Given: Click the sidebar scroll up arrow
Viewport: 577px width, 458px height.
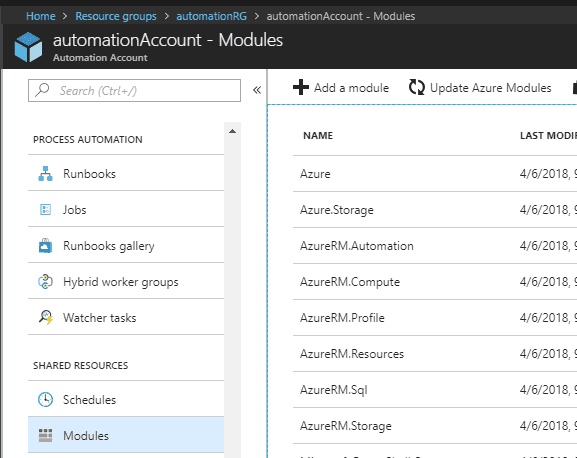Looking at the screenshot, I should (232, 131).
